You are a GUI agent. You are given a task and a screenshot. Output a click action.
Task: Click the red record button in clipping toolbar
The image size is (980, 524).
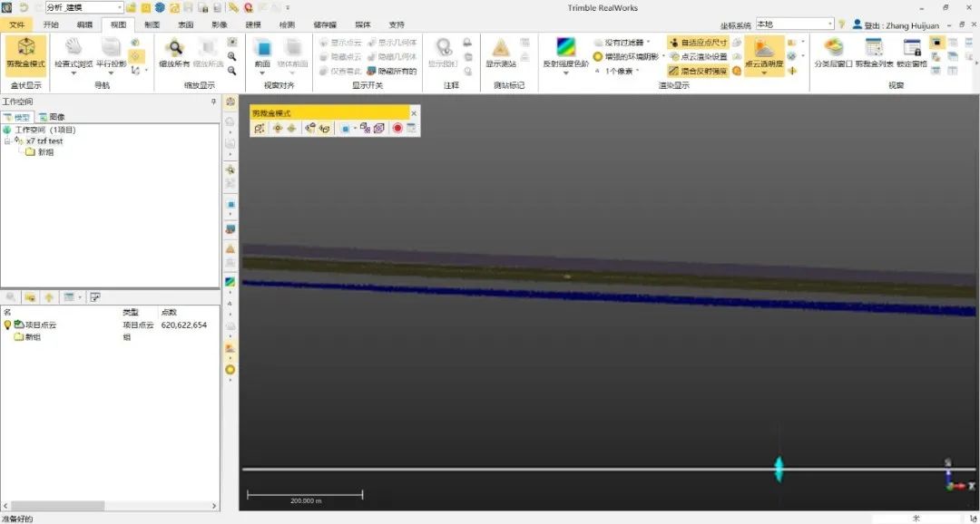tap(397, 129)
